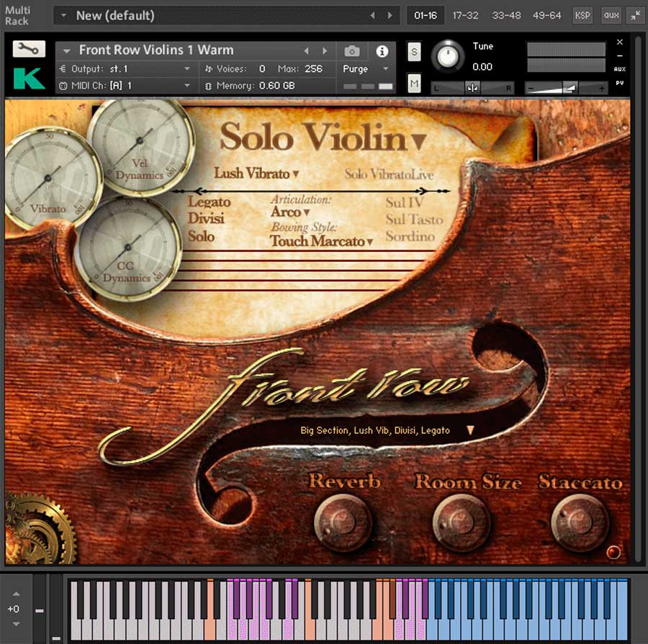This screenshot has width=648, height=644.
Task: Switch to the 17-32 rack page
Action: pos(465,15)
